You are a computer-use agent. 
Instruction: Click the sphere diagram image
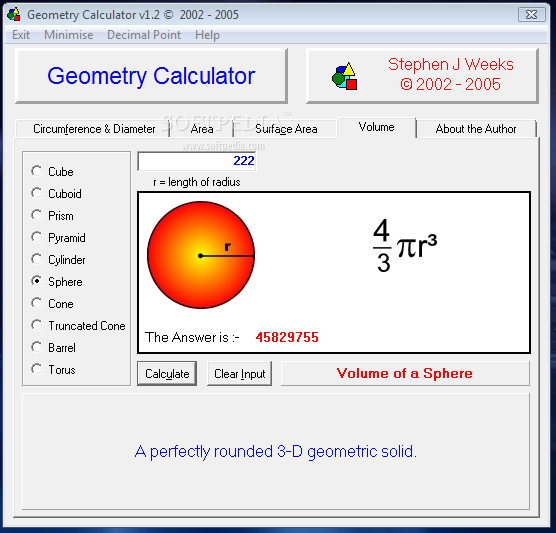point(201,255)
